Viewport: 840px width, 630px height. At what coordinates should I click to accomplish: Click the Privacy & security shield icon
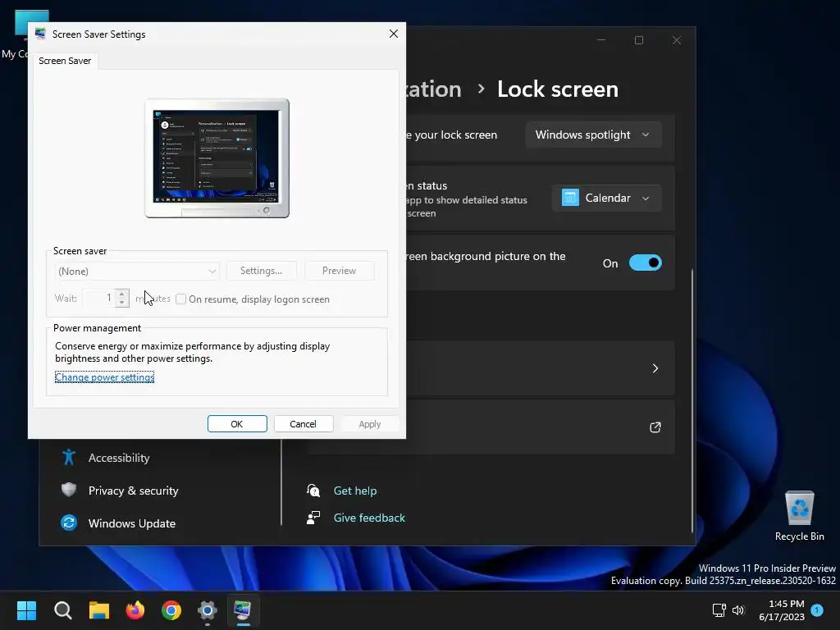click(x=69, y=490)
